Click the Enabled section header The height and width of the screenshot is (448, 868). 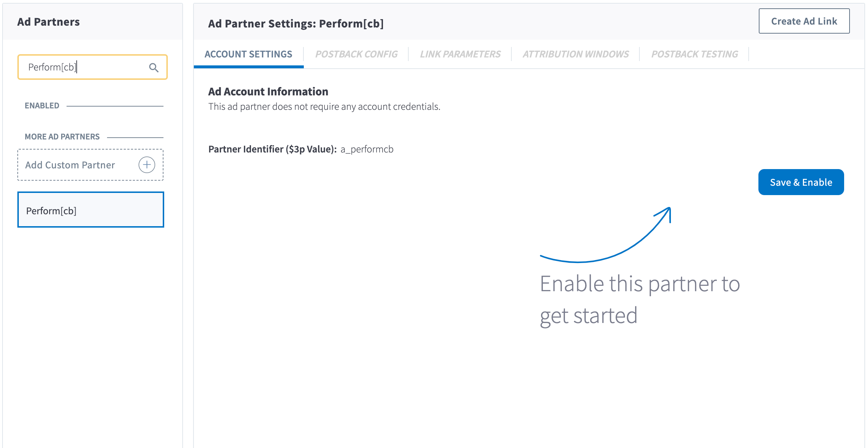pos(42,105)
